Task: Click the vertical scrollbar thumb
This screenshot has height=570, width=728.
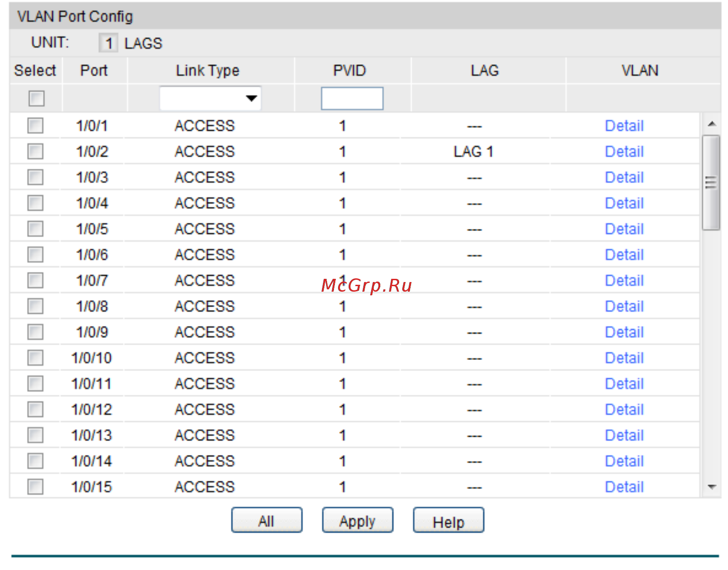Action: 711,183
